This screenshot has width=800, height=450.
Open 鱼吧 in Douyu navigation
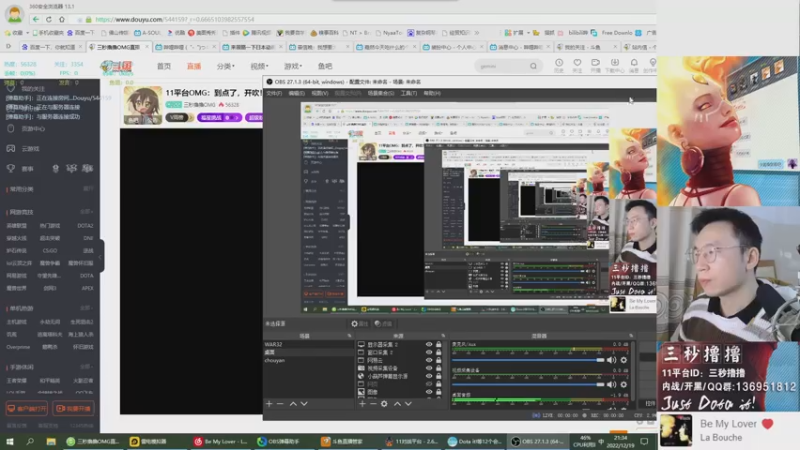coord(325,66)
